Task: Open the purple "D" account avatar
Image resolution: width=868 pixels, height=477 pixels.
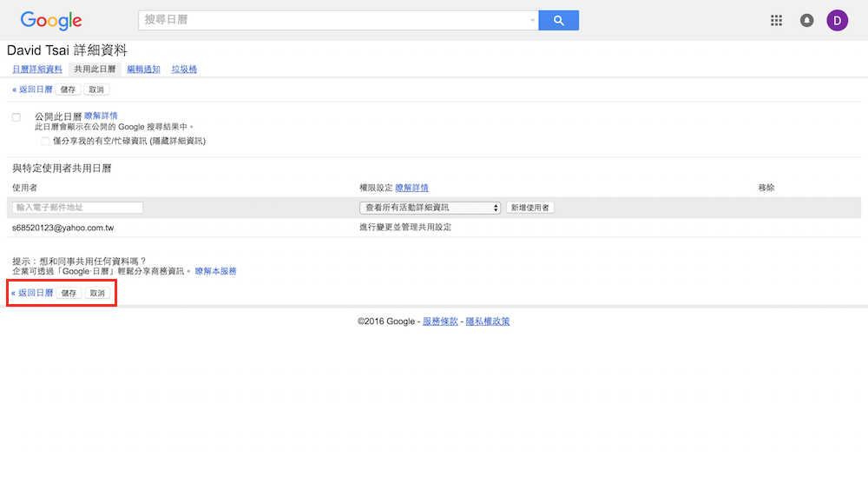Action: 837,21
